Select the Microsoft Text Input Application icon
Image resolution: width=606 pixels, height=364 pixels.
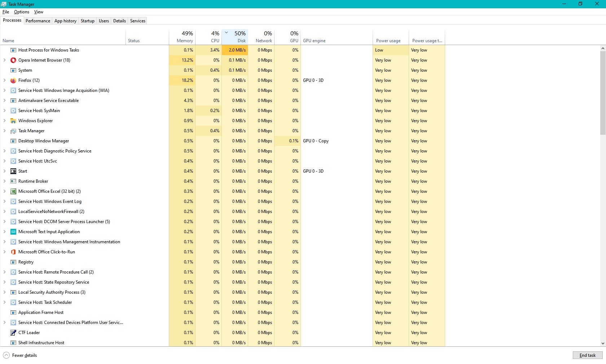click(x=13, y=232)
